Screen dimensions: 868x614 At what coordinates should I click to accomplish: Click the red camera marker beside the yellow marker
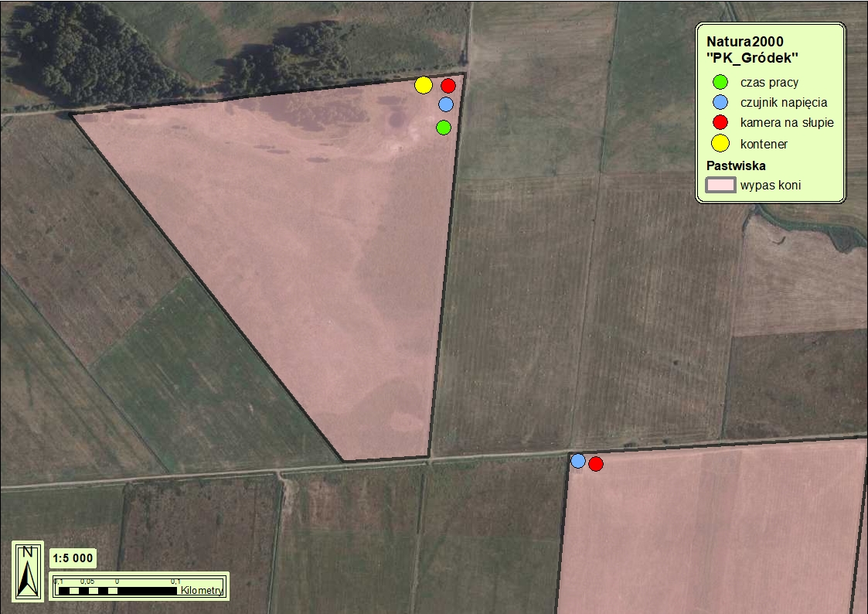click(x=448, y=85)
